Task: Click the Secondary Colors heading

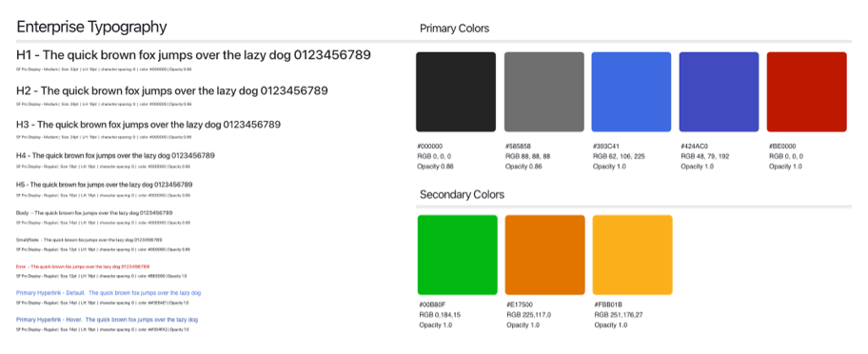Action: click(x=463, y=195)
